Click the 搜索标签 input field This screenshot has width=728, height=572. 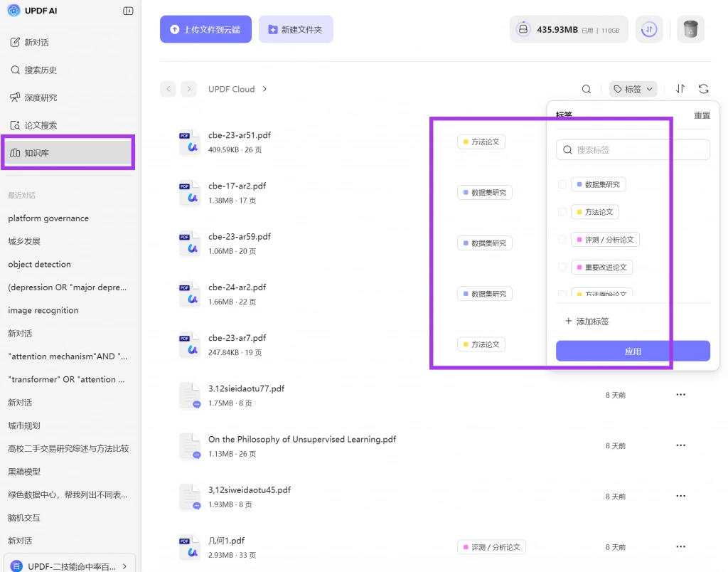[x=633, y=149]
